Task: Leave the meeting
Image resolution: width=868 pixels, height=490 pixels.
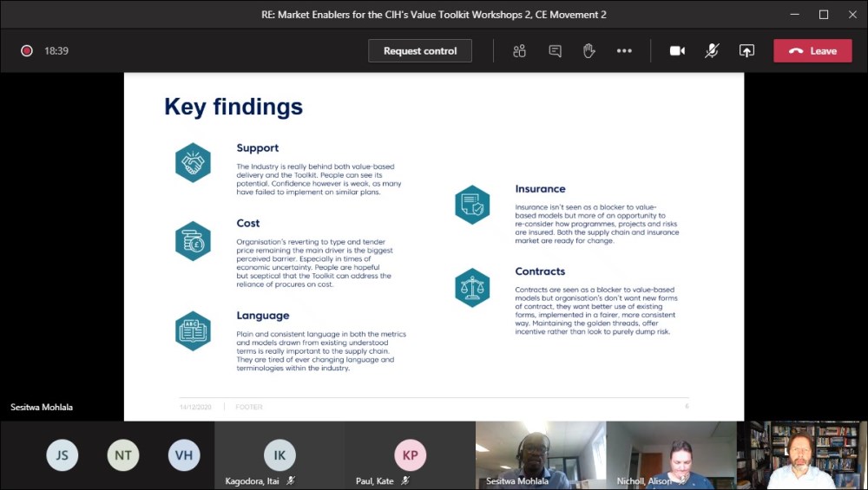Action: pos(812,51)
